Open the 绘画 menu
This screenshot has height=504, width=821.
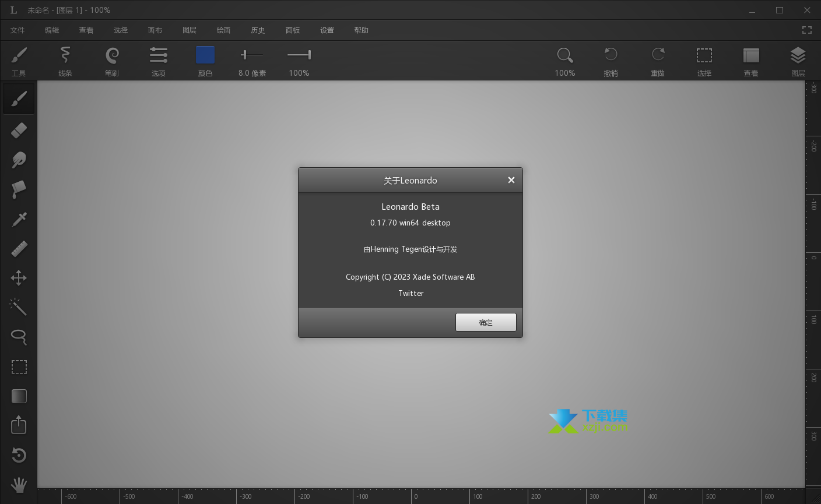[223, 30]
